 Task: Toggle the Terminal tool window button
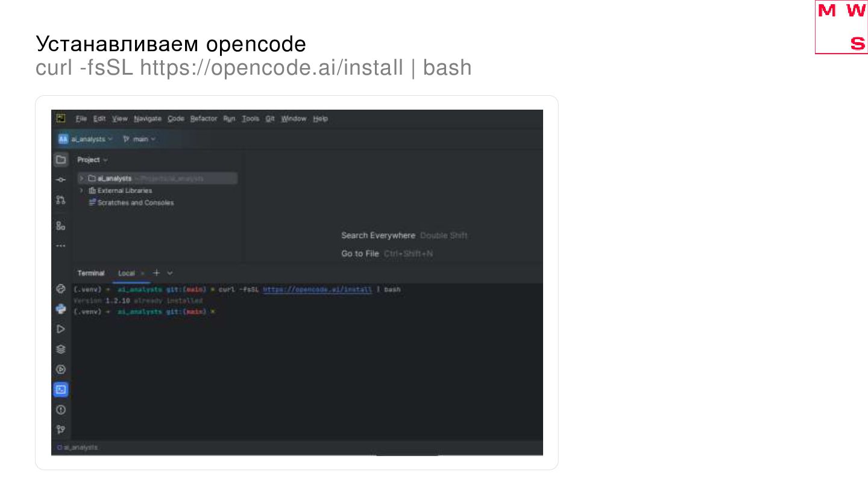(x=60, y=390)
